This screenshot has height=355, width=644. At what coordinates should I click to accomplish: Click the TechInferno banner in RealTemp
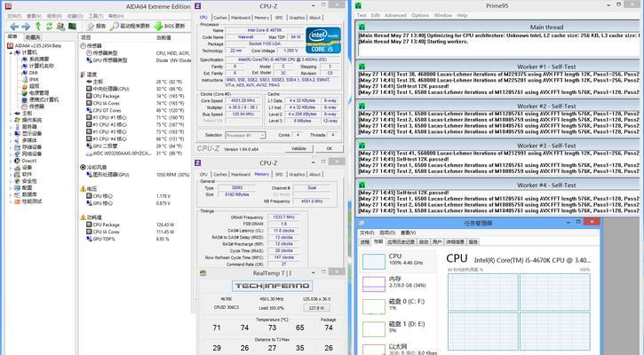click(272, 286)
